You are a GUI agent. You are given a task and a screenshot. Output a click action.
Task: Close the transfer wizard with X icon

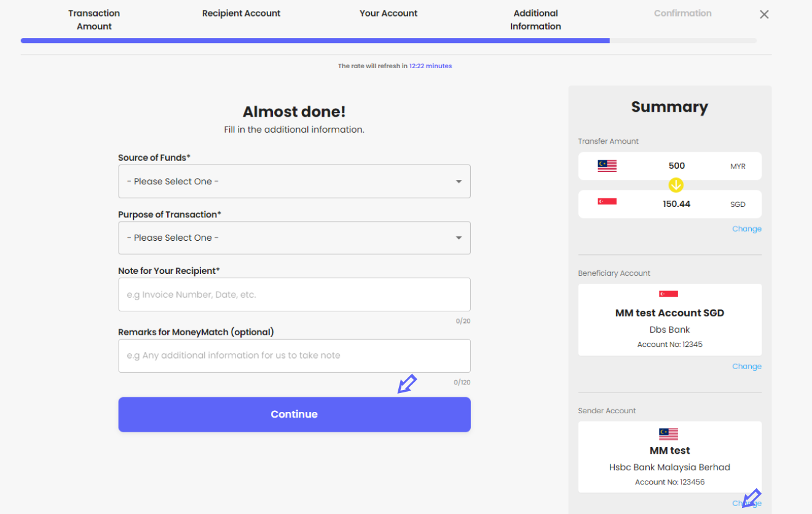(764, 14)
